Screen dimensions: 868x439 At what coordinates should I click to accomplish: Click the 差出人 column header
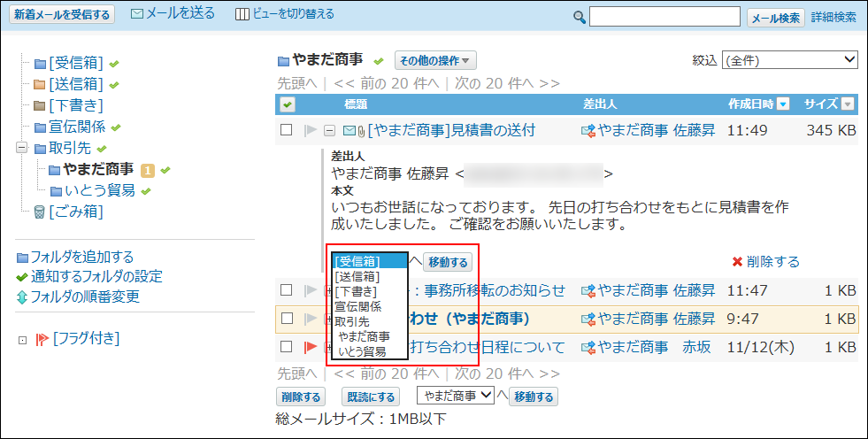(600, 104)
